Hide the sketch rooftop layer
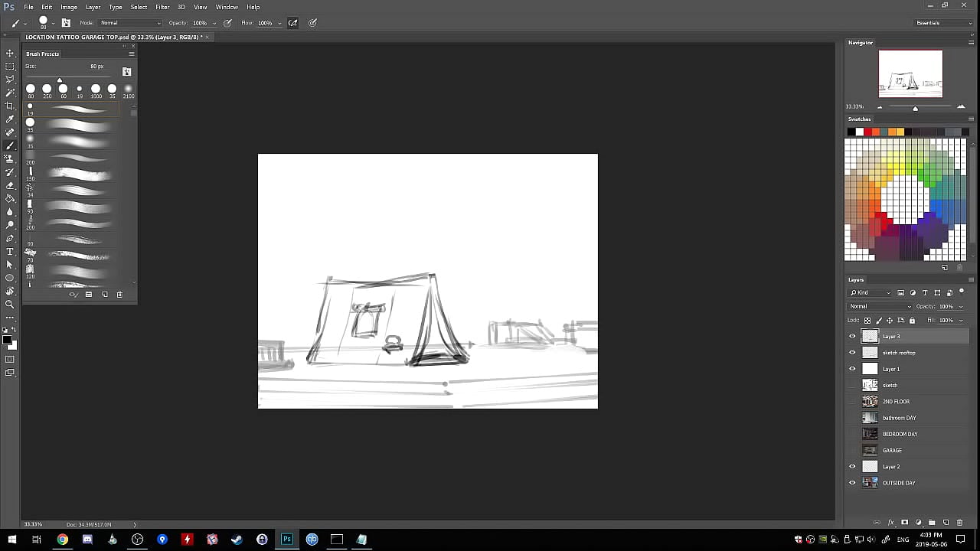980x551 pixels. coord(852,353)
